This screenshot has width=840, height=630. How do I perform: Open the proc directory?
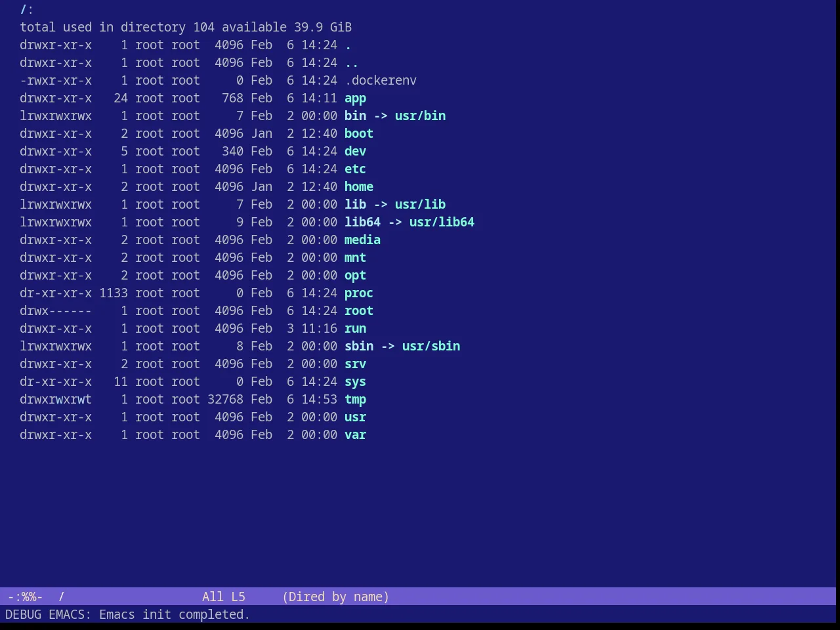(x=359, y=293)
